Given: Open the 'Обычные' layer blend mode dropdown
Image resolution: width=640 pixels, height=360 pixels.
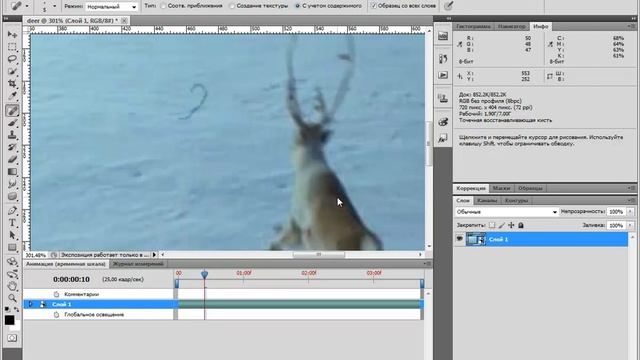Looking at the screenshot, I should pyautogui.click(x=507, y=212).
